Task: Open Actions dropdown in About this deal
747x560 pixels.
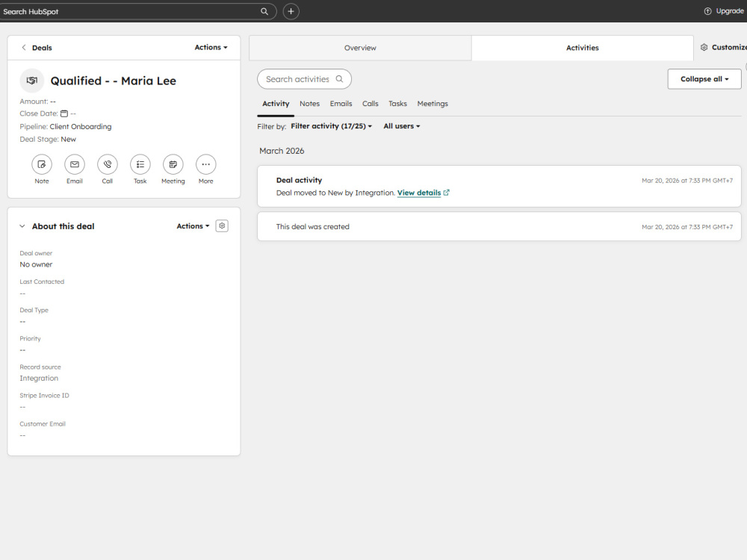Action: click(193, 225)
